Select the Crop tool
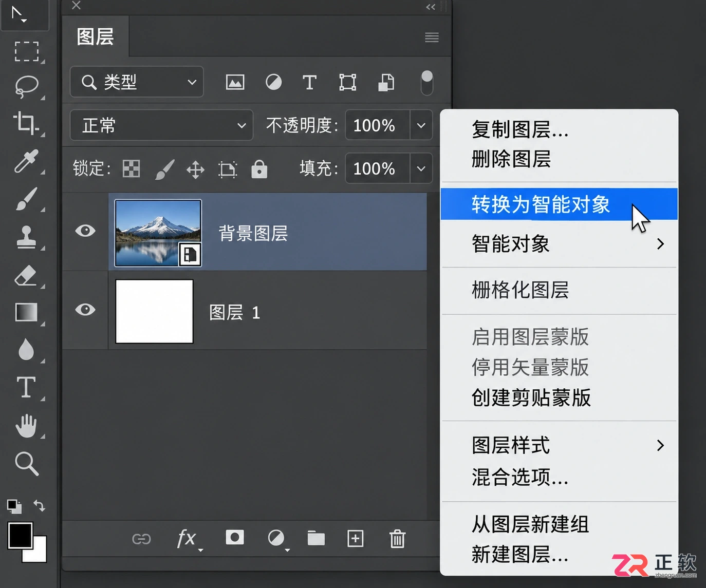Viewport: 706px width, 588px height. pos(26,123)
